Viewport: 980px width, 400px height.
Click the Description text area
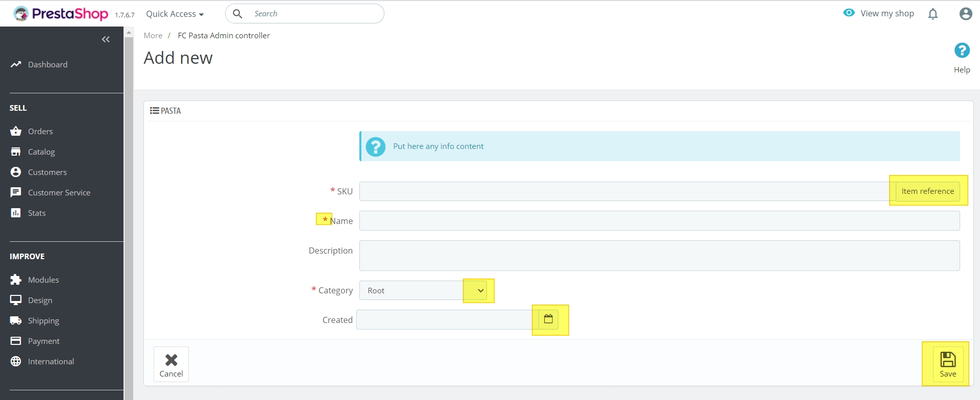pos(659,256)
